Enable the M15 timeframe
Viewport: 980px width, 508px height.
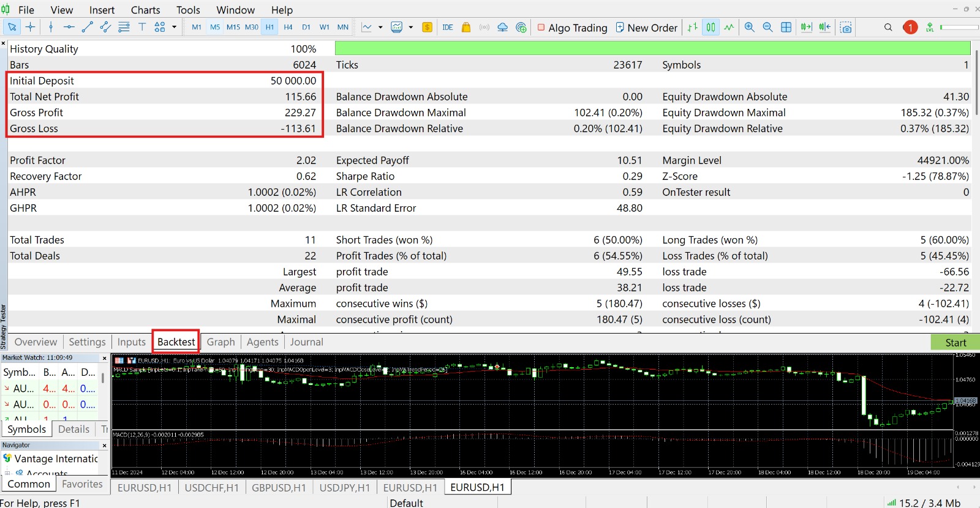pos(233,27)
